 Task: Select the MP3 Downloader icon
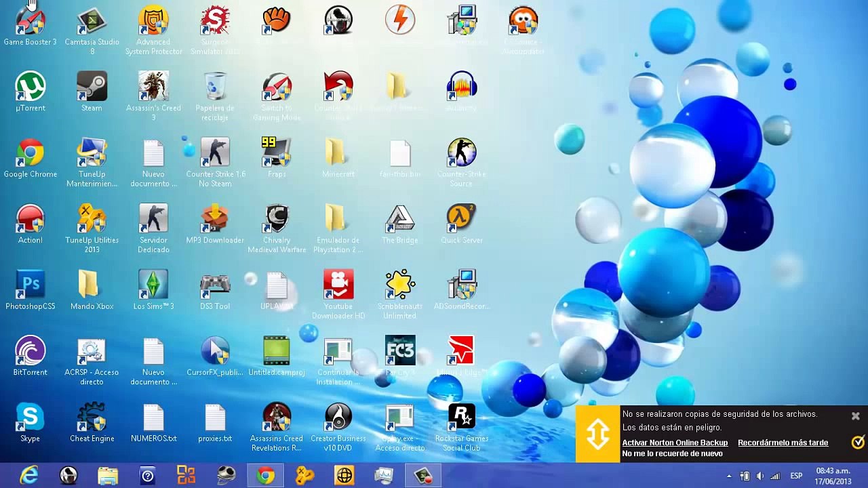pyautogui.click(x=215, y=224)
